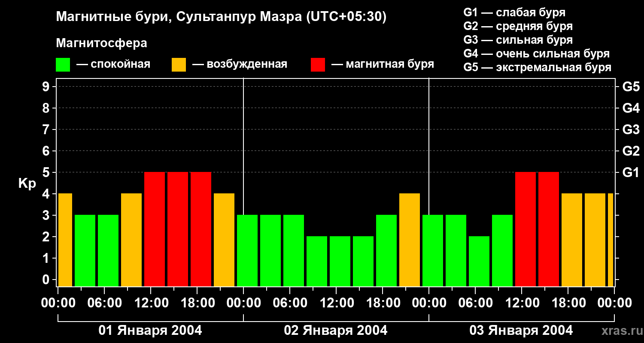Click the G5 label on right axis
This screenshot has width=644, height=343.
[631, 87]
